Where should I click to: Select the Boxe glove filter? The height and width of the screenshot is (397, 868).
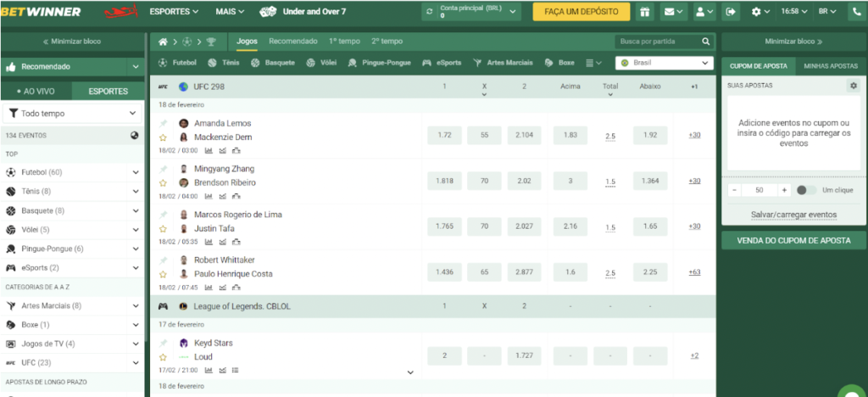pos(559,63)
